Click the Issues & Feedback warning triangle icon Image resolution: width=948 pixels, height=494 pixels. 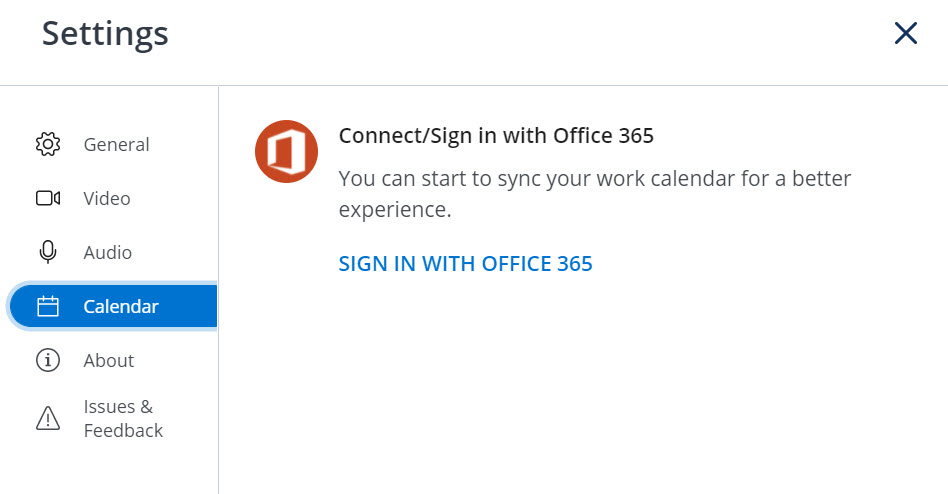[48, 418]
